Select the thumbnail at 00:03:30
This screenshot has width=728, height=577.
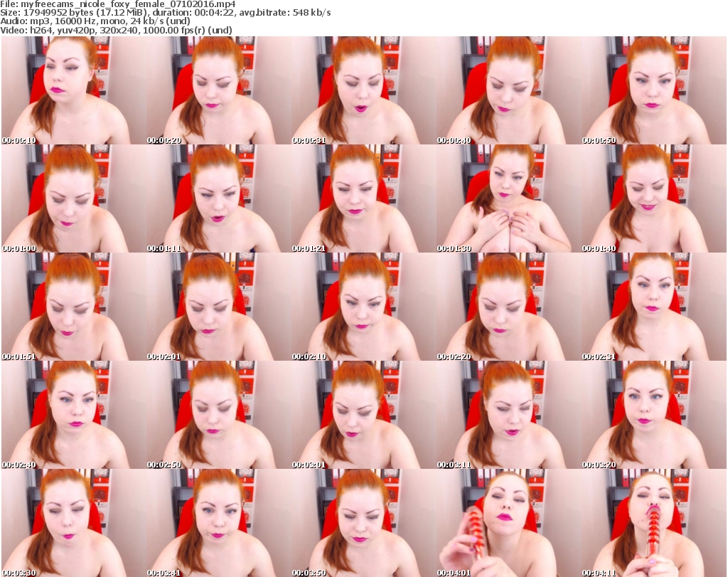pyautogui.click(x=74, y=523)
